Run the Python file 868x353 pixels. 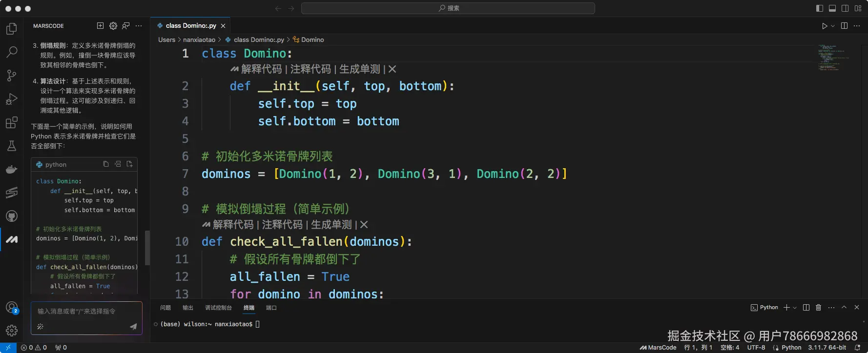point(825,26)
